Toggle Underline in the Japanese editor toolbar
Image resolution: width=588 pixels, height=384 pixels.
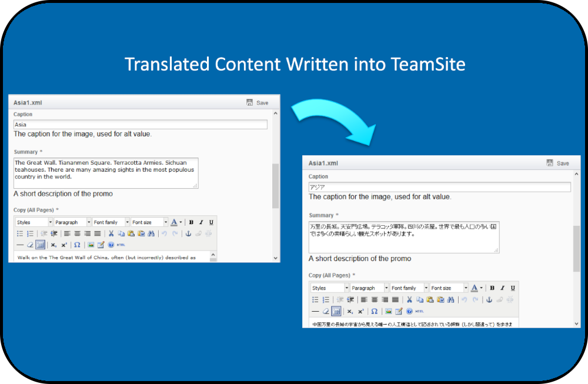click(x=513, y=288)
